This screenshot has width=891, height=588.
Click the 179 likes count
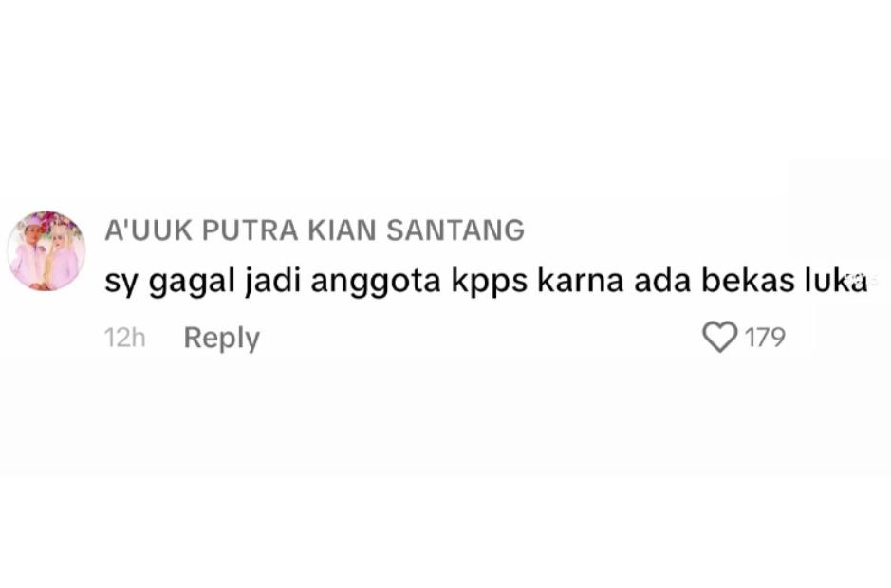765,338
